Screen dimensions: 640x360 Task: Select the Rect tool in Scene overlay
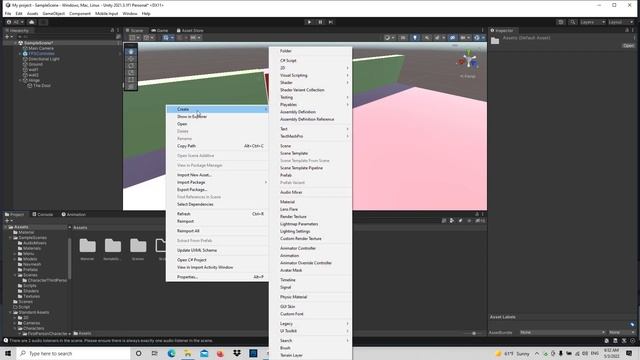(131, 80)
